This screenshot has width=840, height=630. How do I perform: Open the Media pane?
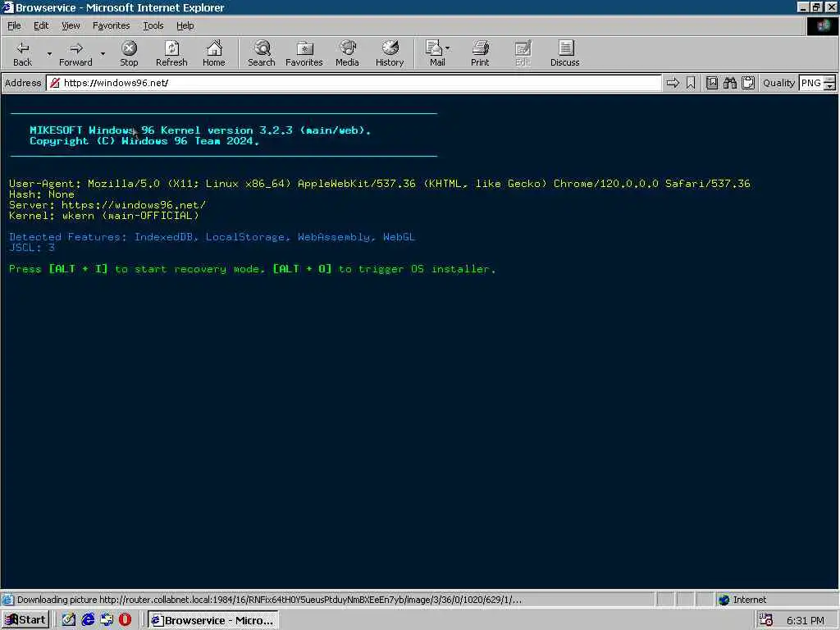[x=347, y=53]
